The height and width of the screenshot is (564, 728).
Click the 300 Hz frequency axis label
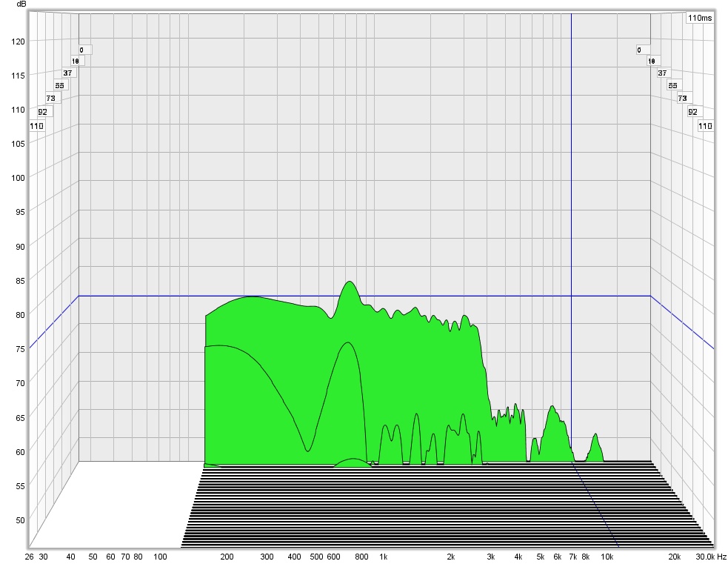pyautogui.click(x=267, y=557)
